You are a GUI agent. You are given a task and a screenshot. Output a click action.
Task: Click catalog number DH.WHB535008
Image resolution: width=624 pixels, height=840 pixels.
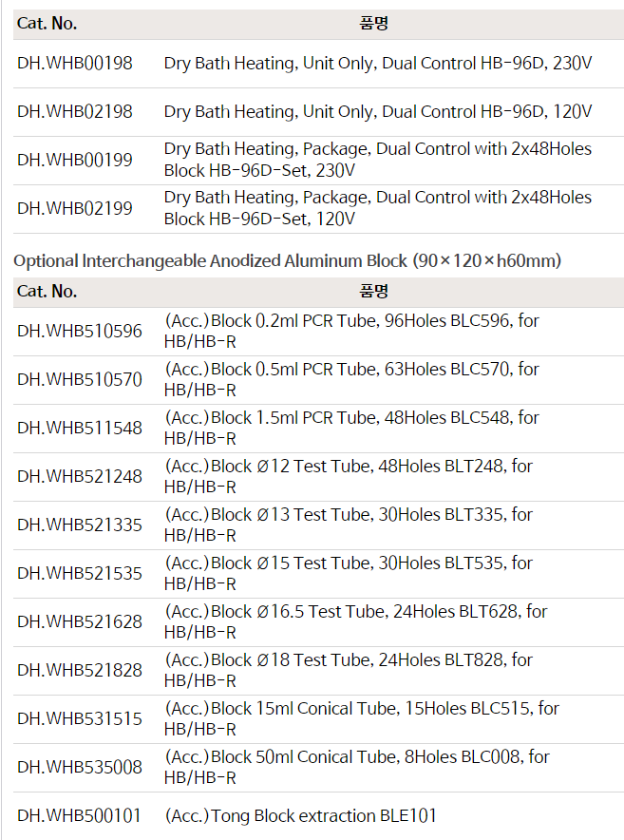tap(80, 768)
